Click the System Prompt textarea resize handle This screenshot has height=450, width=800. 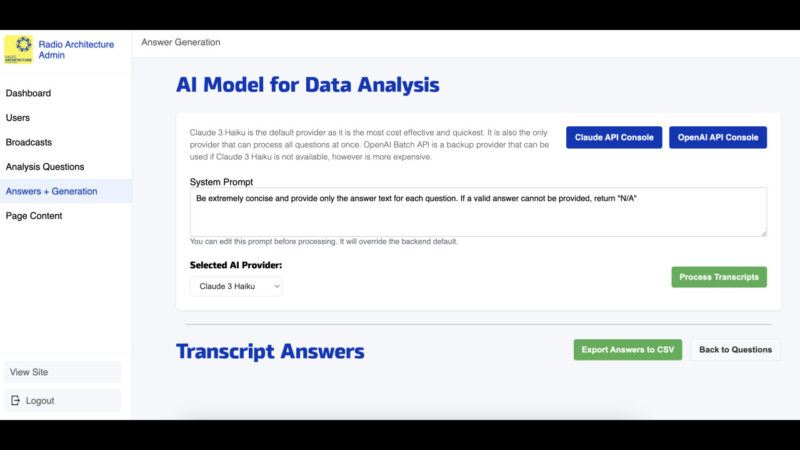(763, 233)
